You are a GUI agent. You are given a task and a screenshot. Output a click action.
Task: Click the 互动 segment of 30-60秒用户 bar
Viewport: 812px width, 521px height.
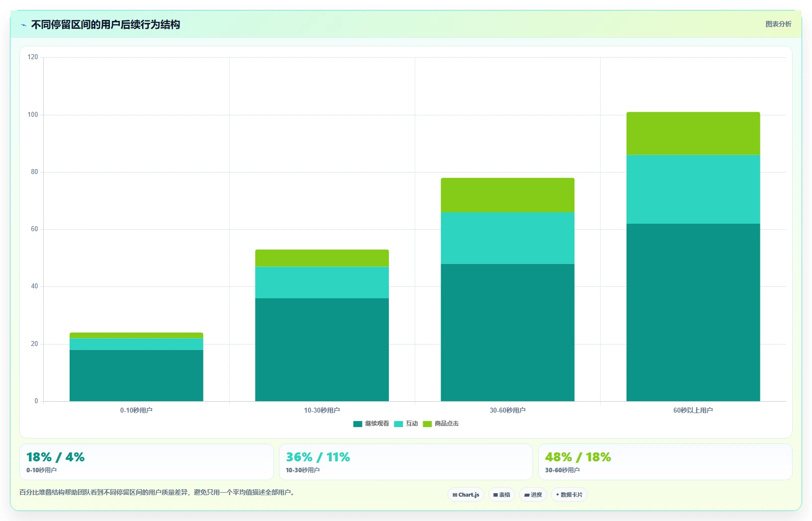[x=508, y=238]
